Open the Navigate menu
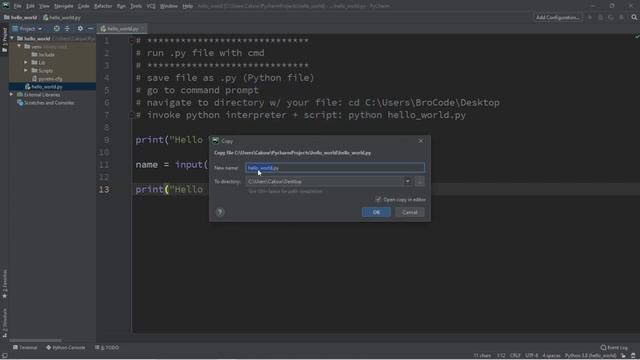This screenshot has height=360, width=640. pos(64,6)
